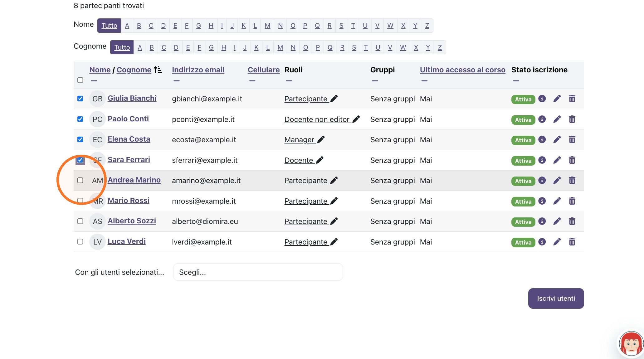Open Sara Ferrari's profile link

129,160
